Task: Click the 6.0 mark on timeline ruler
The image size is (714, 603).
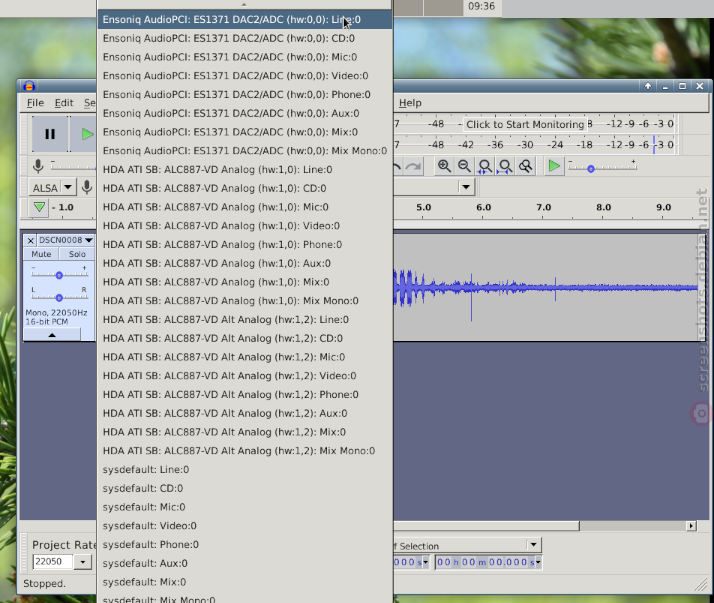Action: coord(483,208)
